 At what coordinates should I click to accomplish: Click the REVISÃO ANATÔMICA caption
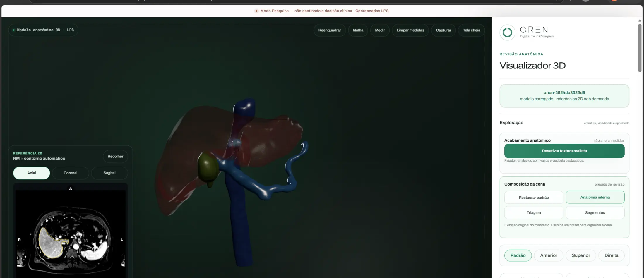[x=521, y=54]
